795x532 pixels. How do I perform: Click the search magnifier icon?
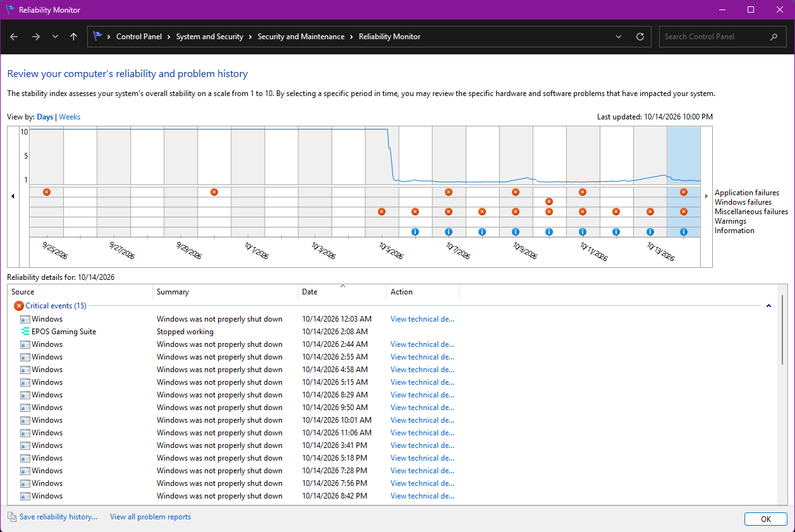pyautogui.click(x=774, y=37)
